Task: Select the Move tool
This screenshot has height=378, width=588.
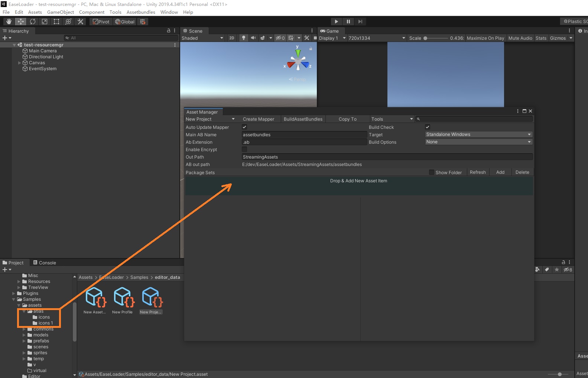Action: tap(20, 22)
